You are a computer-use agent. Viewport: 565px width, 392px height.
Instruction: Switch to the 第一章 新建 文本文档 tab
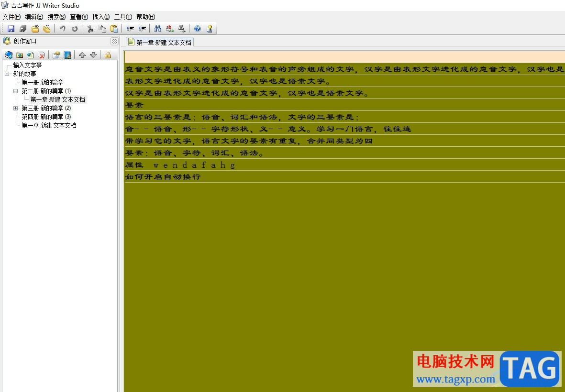click(x=160, y=42)
